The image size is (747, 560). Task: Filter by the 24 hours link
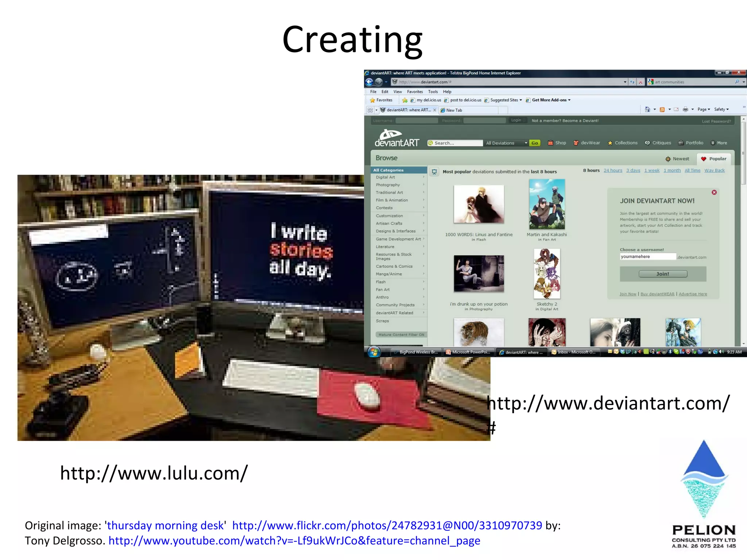click(x=613, y=171)
